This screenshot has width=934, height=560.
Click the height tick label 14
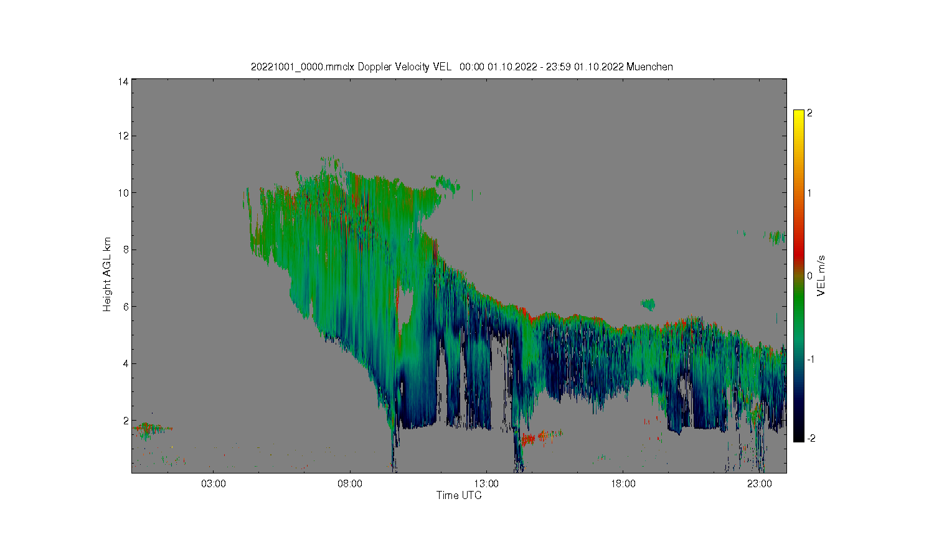(x=123, y=82)
